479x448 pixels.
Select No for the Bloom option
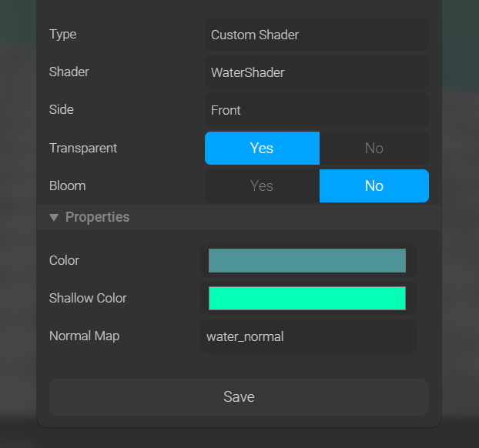tap(373, 186)
